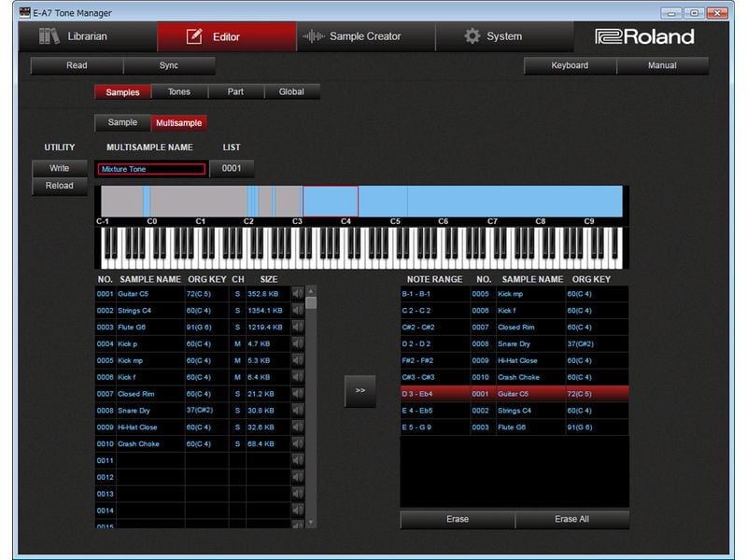The width and height of the screenshot is (747, 560).
Task: Select the Samples sub-tab
Action: (x=122, y=91)
